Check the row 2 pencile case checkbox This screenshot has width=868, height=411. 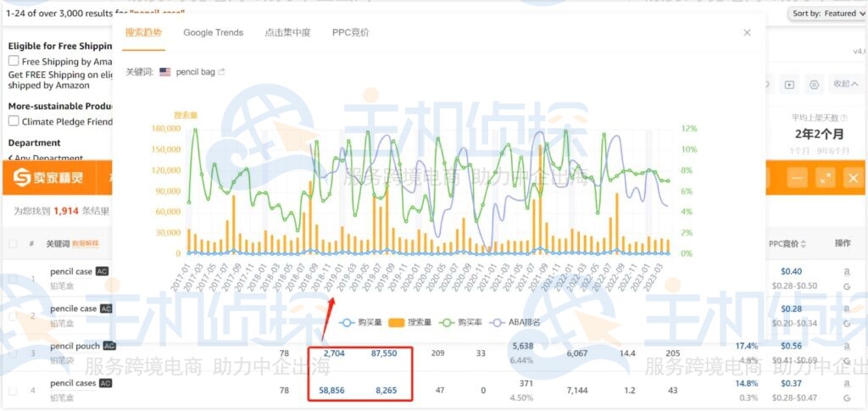tap(13, 316)
